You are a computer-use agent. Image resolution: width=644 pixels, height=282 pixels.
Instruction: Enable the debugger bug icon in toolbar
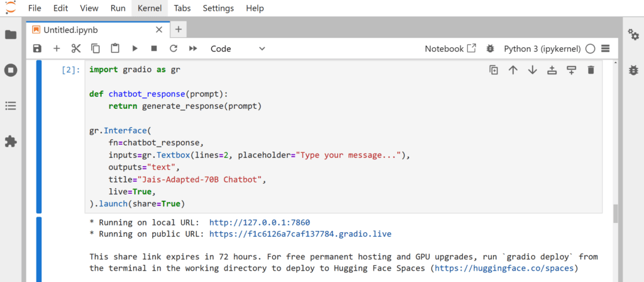pos(489,48)
